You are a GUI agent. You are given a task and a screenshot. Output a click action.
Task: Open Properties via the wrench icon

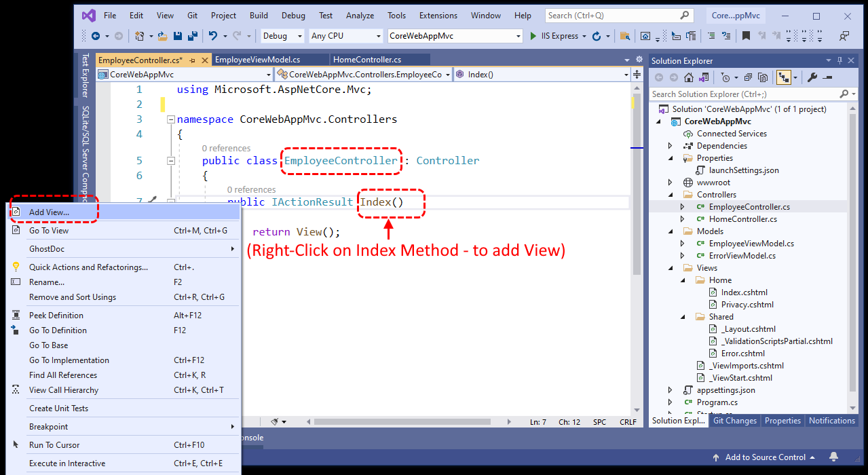(813, 78)
